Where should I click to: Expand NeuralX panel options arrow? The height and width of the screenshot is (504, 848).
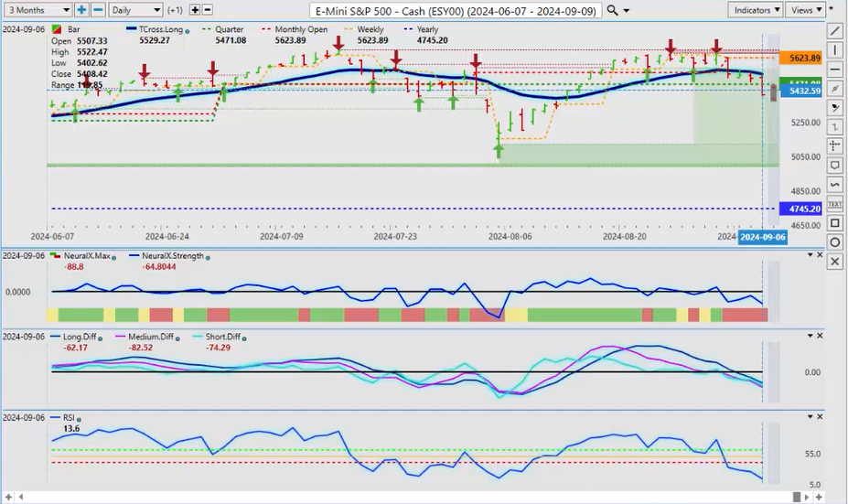810,254
